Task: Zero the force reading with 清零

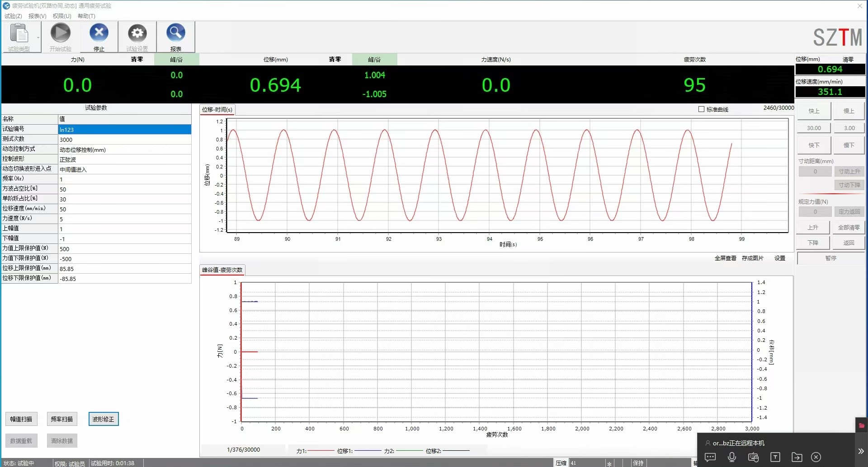Action: (x=137, y=59)
